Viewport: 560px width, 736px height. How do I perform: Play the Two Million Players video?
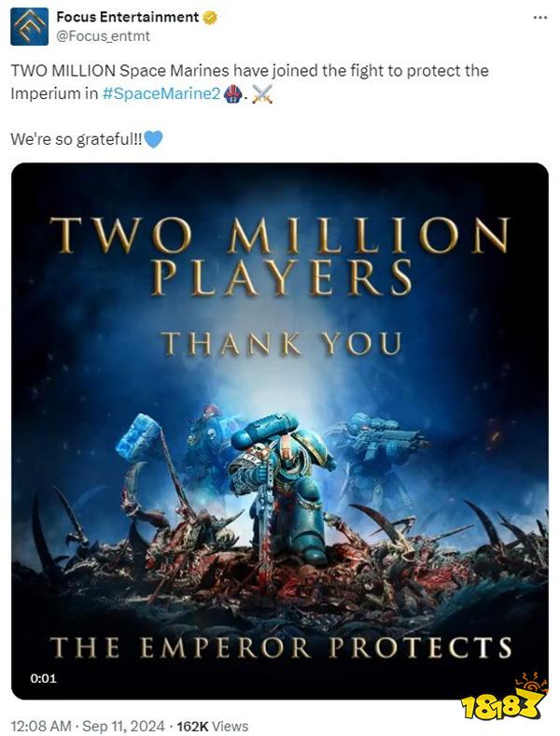coord(280,431)
